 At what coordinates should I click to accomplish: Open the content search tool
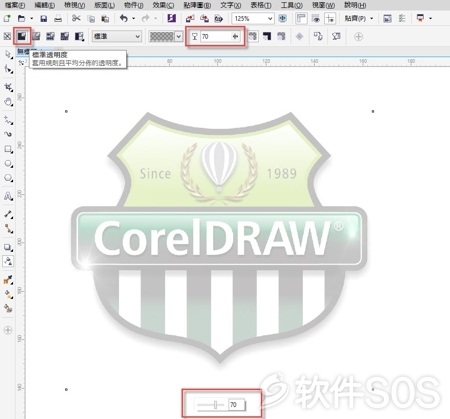[172, 18]
